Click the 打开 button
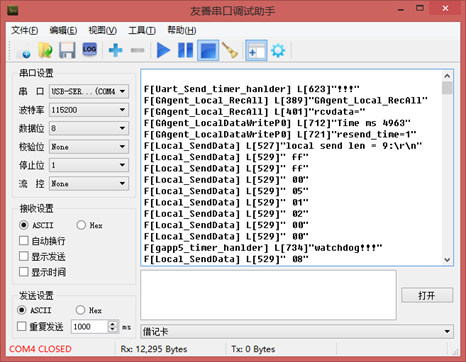Screen dimensions: 466x362 tap(427, 295)
